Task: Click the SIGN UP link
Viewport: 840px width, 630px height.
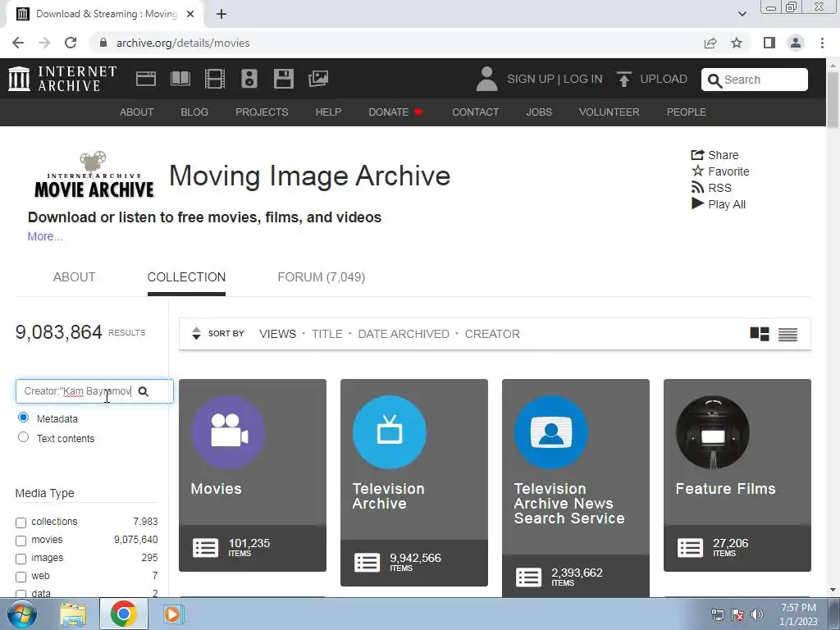Action: coord(531,79)
